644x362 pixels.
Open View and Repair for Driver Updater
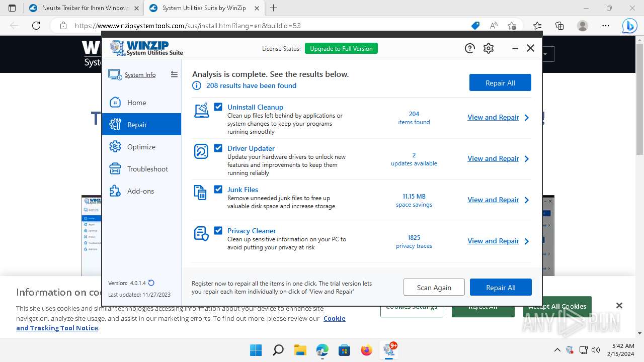point(493,158)
